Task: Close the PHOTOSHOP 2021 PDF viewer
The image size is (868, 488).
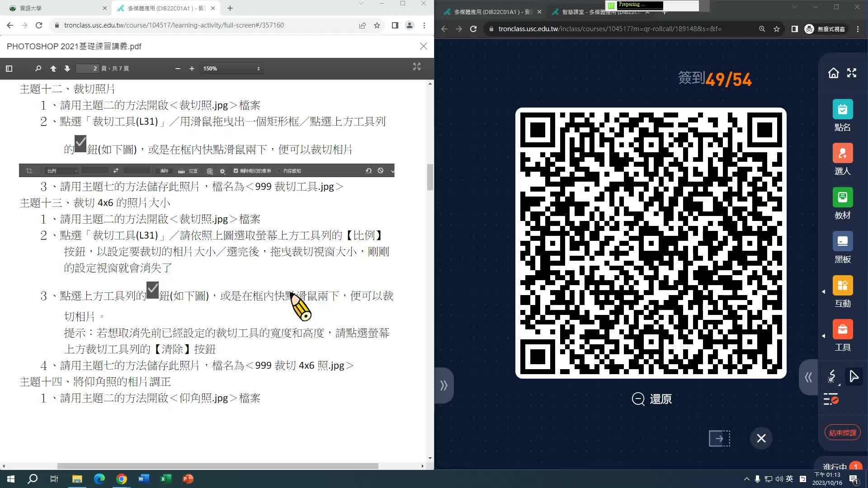Action: pos(423,46)
